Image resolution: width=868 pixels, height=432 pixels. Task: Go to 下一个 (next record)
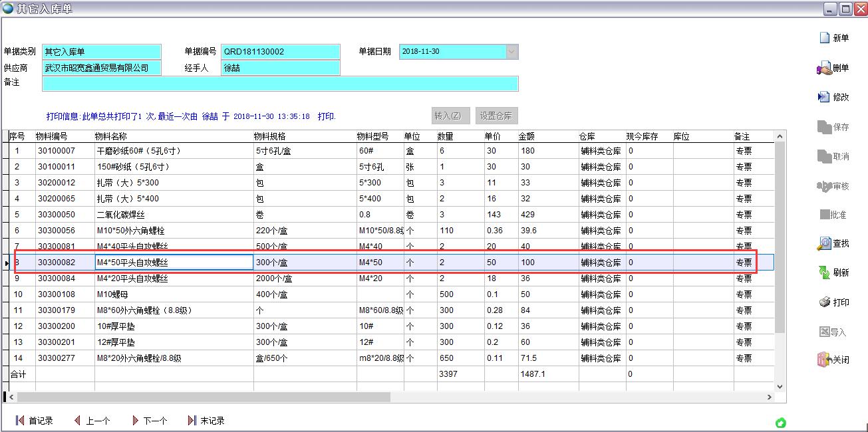[135, 421]
